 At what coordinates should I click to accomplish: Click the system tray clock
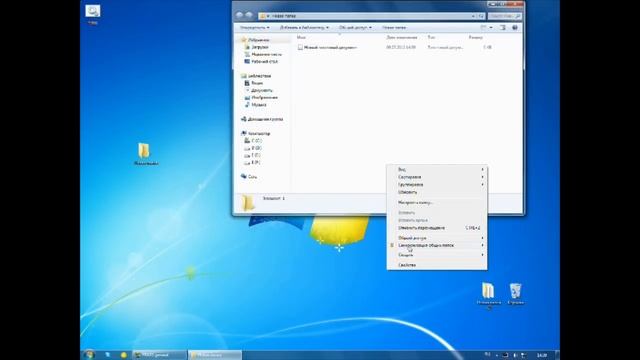point(542,356)
